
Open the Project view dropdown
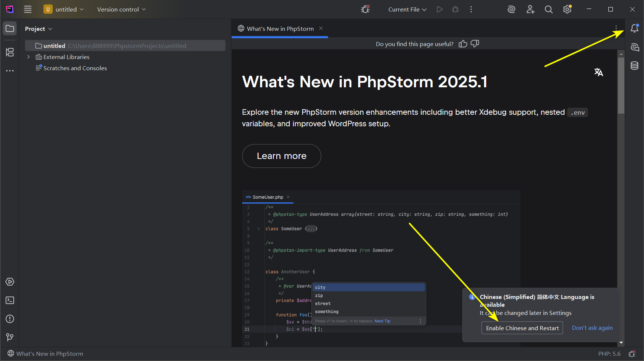pyautogui.click(x=38, y=29)
